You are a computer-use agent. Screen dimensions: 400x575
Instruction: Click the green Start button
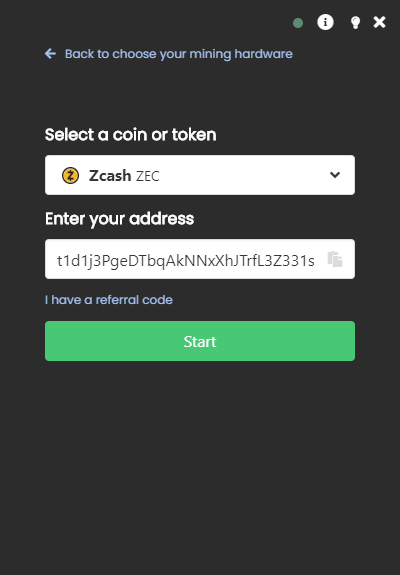click(200, 341)
